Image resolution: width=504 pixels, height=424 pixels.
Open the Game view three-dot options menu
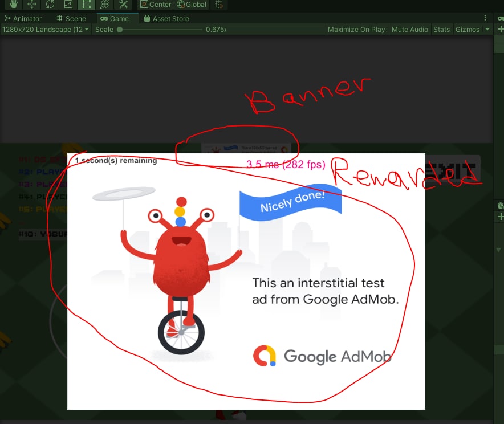pos(485,18)
